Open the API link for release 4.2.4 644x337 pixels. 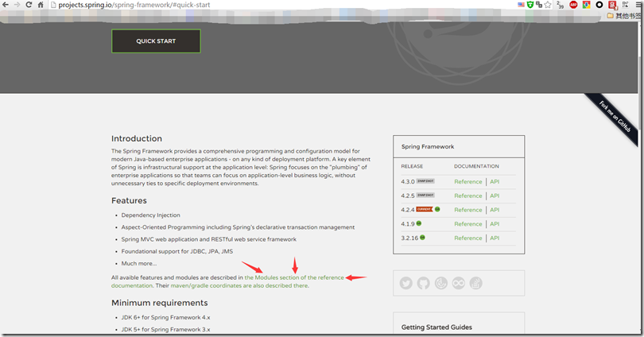pos(495,210)
